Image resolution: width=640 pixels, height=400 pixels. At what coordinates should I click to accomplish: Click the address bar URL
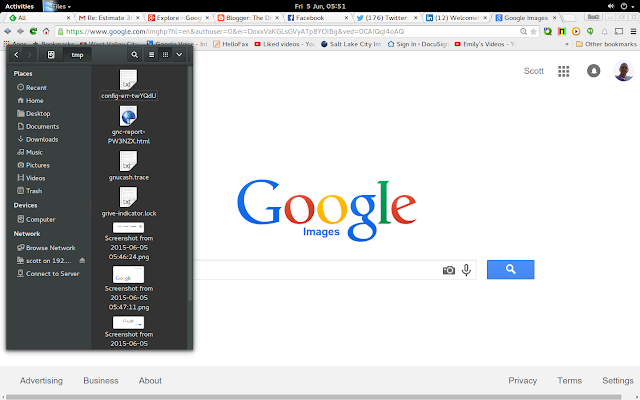coord(235,31)
